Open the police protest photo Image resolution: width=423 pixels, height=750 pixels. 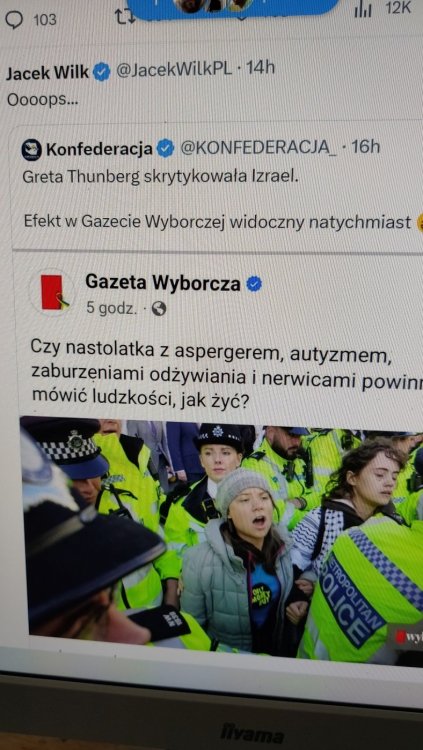221,536
